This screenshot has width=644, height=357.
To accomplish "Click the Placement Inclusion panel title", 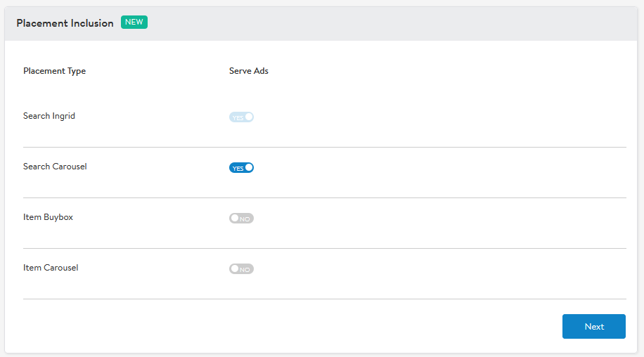I will click(65, 23).
